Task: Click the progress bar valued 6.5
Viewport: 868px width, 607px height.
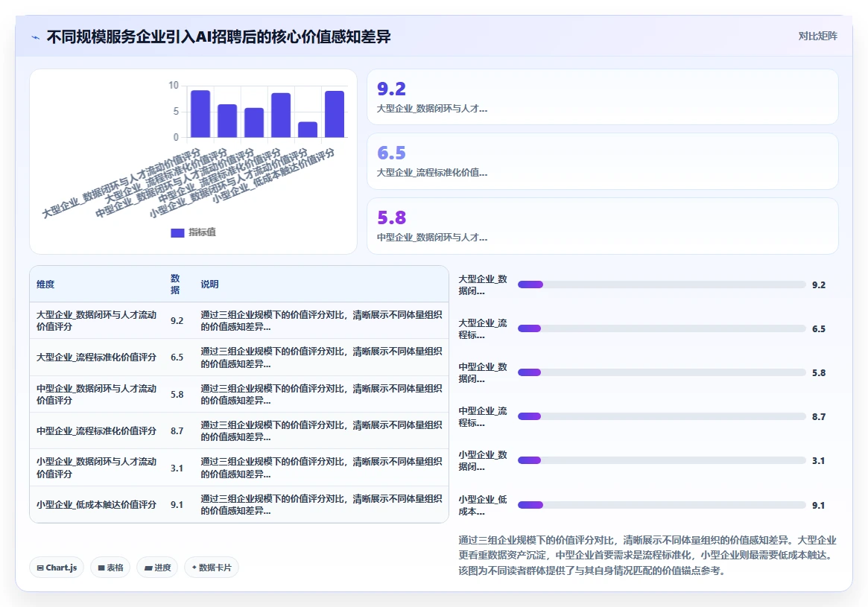Action: pos(662,328)
